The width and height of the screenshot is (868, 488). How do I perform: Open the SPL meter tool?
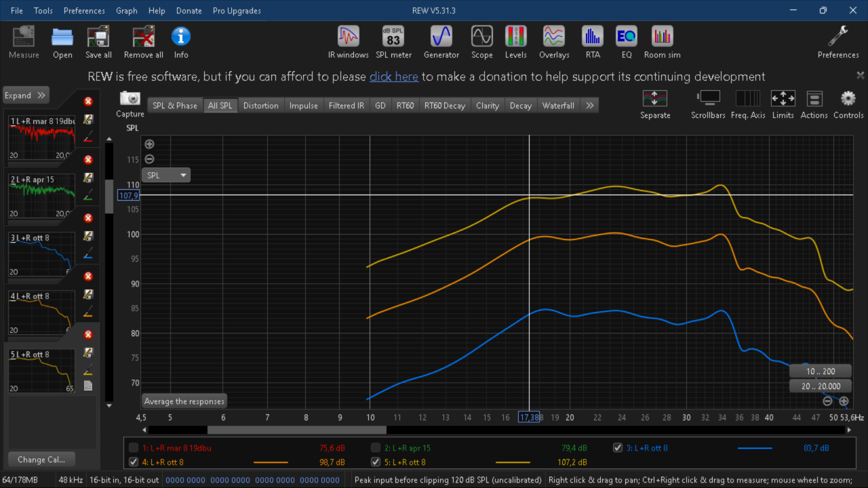pos(393,42)
